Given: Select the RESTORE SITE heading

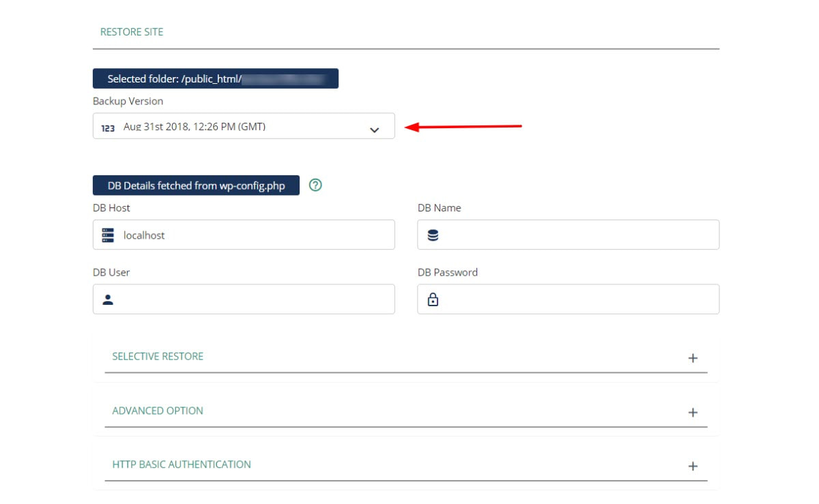Looking at the screenshot, I should point(132,31).
